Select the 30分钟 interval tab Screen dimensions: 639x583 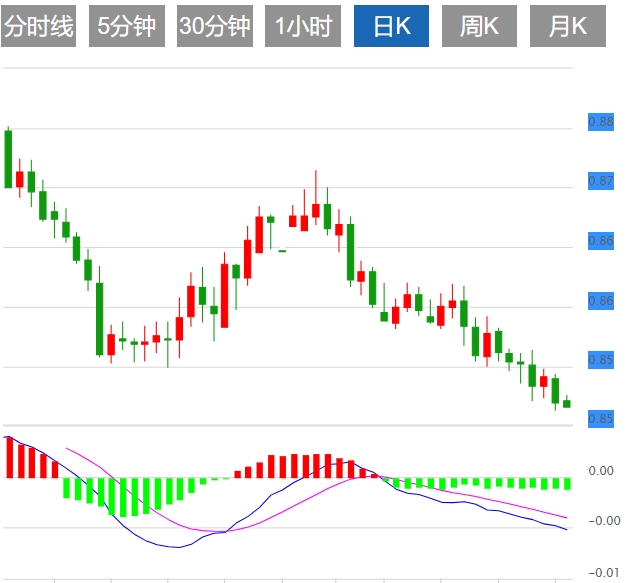point(215,26)
